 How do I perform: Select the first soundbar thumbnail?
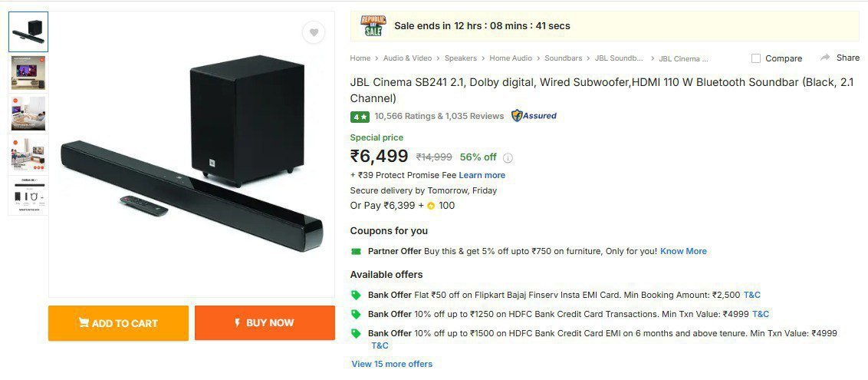click(x=28, y=31)
